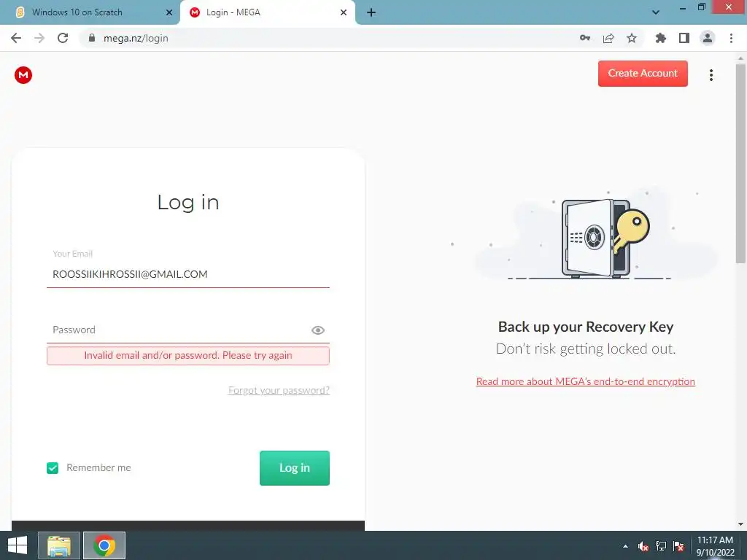Screen dimensions: 747x560
Task: Restore down the Chrome window
Action: (x=701, y=7)
